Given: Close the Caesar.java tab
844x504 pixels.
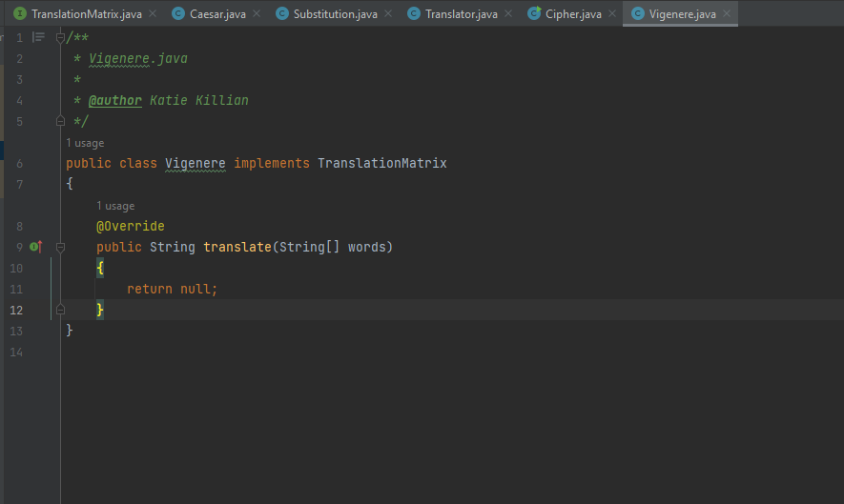Looking at the screenshot, I should pyautogui.click(x=257, y=13).
